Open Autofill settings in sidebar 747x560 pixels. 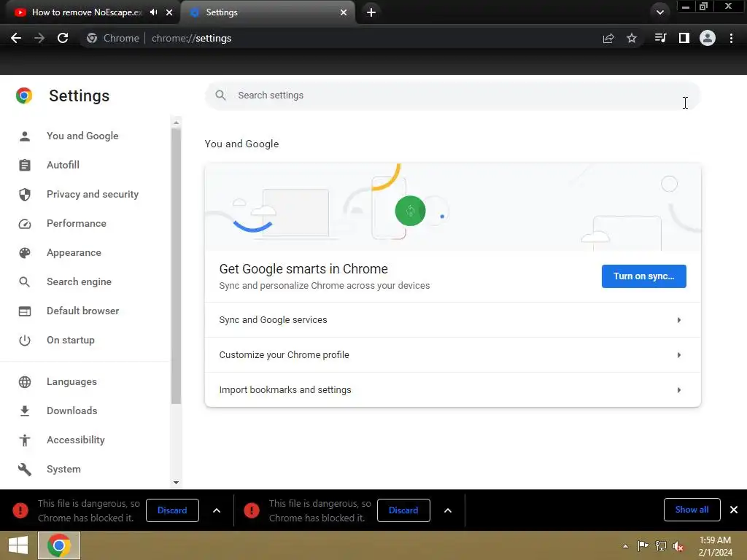[63, 166]
